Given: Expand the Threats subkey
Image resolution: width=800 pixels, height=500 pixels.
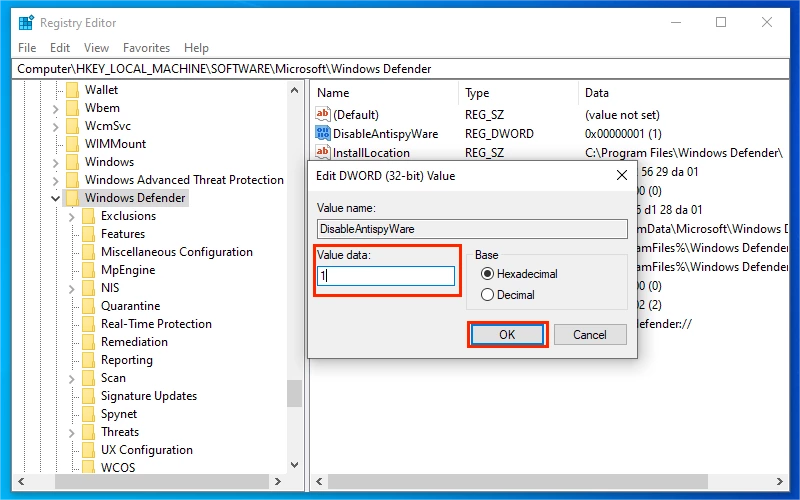Looking at the screenshot, I should [71, 433].
